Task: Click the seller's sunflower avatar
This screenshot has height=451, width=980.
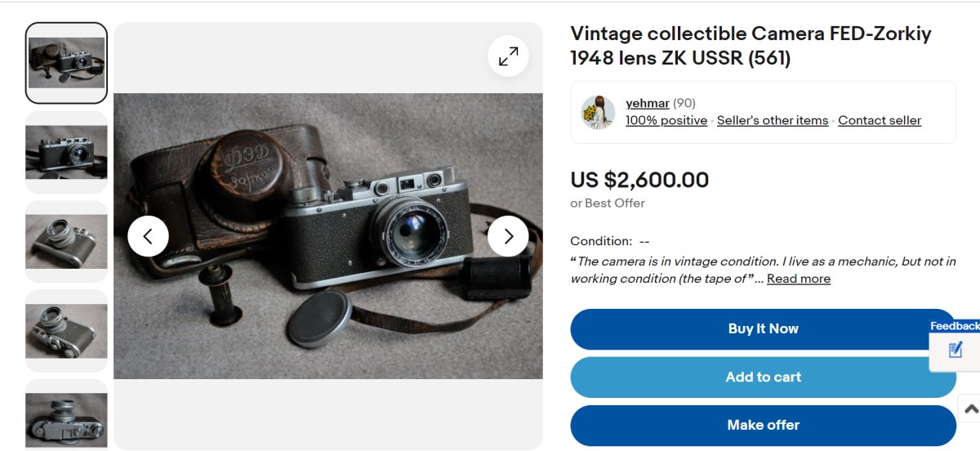Action: pyautogui.click(x=598, y=112)
